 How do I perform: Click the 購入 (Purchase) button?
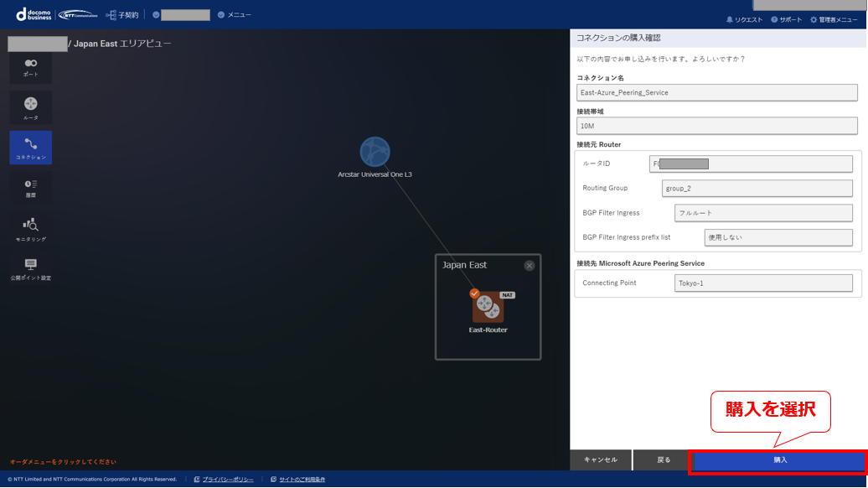click(779, 460)
